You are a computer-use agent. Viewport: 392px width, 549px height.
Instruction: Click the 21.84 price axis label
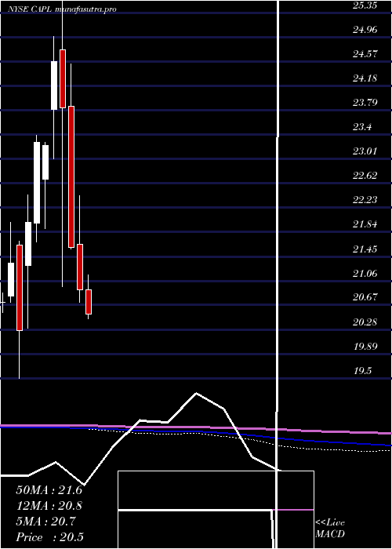point(365,224)
